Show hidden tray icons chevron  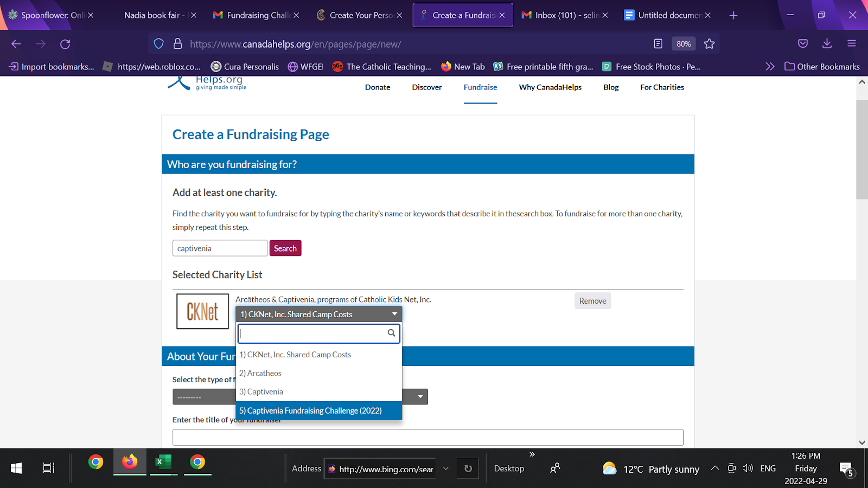coord(715,468)
